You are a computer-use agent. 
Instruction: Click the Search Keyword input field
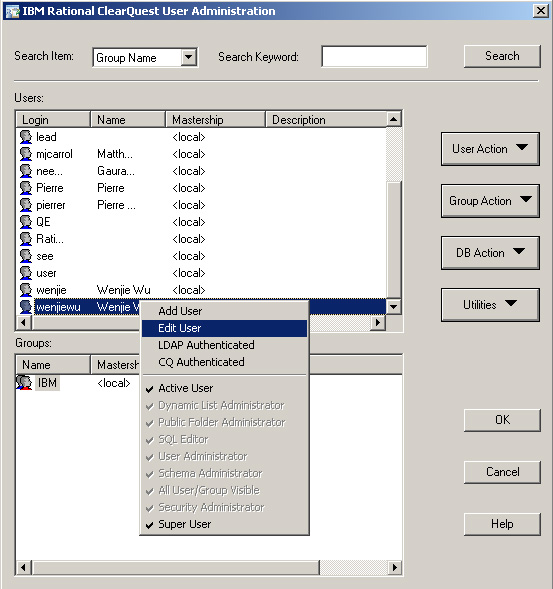point(374,57)
